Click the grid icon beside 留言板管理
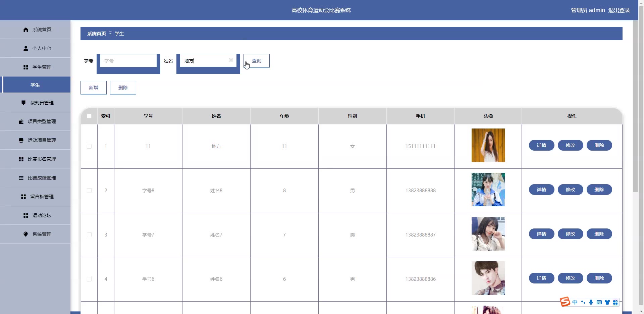644x314 pixels. [23, 197]
